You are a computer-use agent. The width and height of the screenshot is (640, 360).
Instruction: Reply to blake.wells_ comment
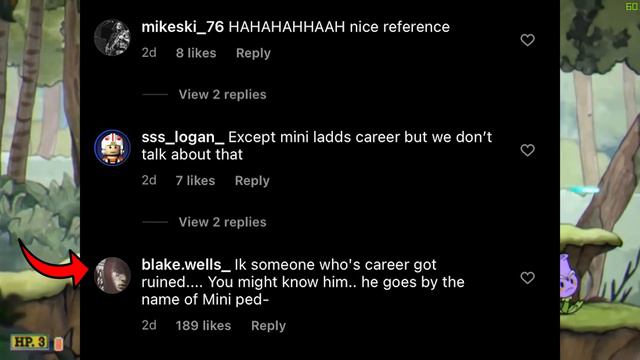pos(268,325)
